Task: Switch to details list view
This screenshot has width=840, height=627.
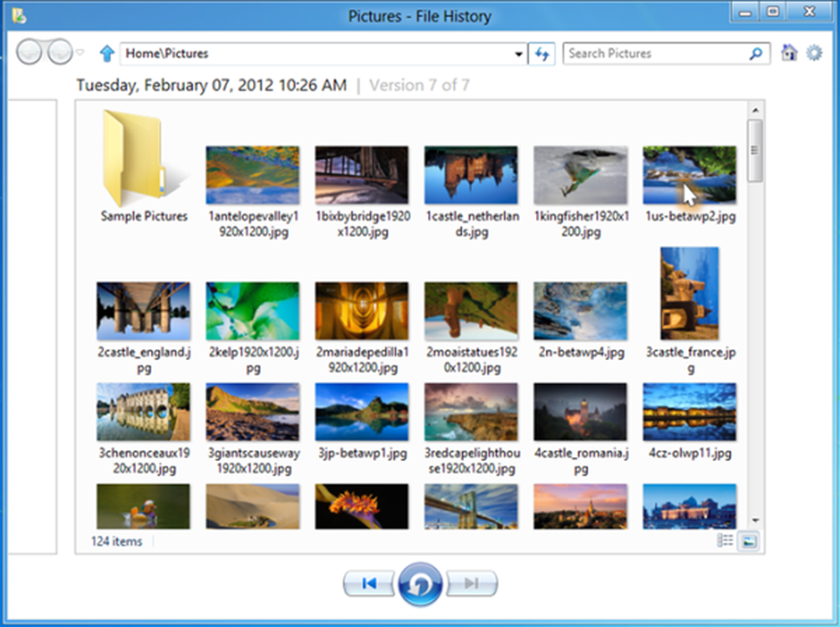Action: (x=725, y=540)
